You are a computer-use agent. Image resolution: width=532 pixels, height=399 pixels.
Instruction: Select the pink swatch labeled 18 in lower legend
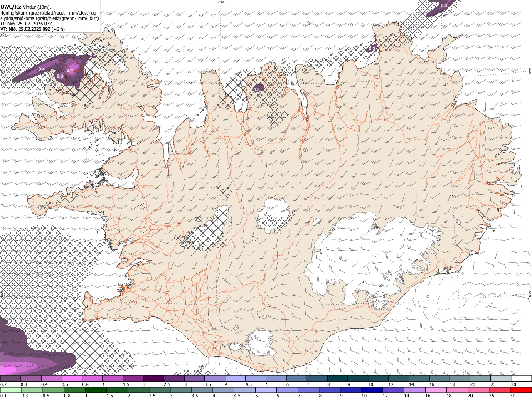pos(457,390)
